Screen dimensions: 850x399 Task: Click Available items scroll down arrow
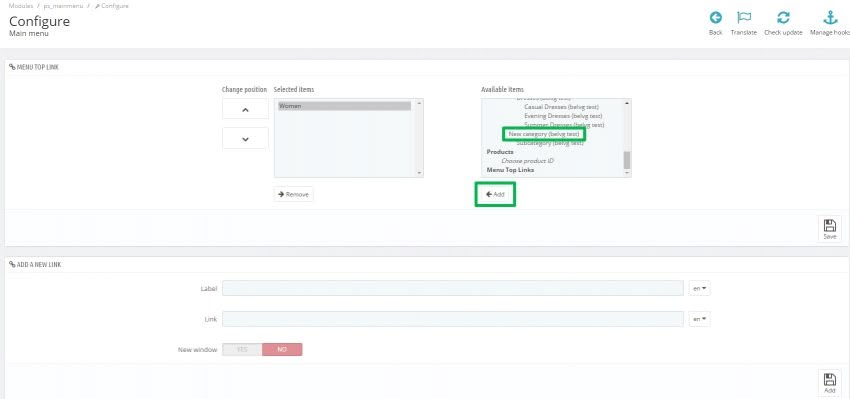click(x=627, y=173)
